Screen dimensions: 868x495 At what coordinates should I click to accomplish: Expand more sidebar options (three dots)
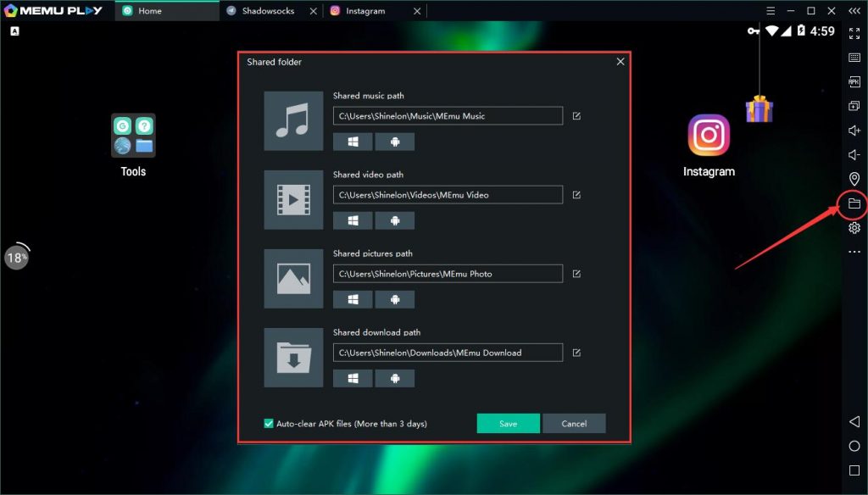(x=854, y=253)
